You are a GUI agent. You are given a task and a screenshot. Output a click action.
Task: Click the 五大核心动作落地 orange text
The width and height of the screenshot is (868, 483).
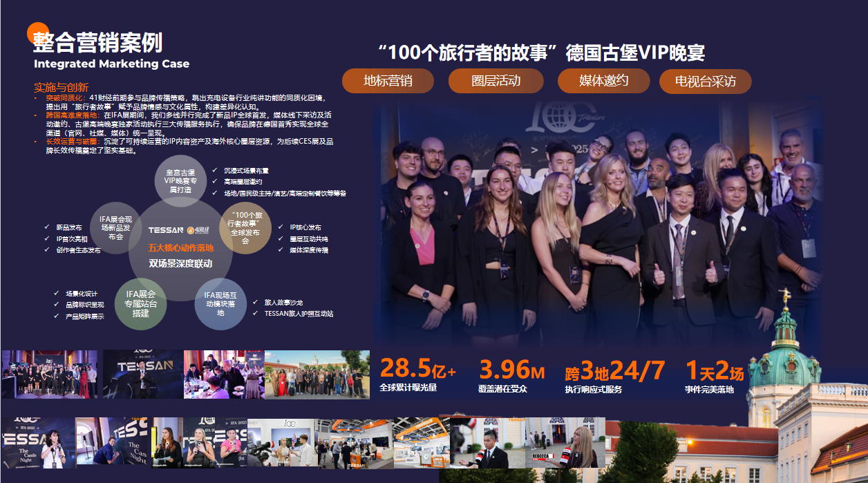[x=181, y=247]
